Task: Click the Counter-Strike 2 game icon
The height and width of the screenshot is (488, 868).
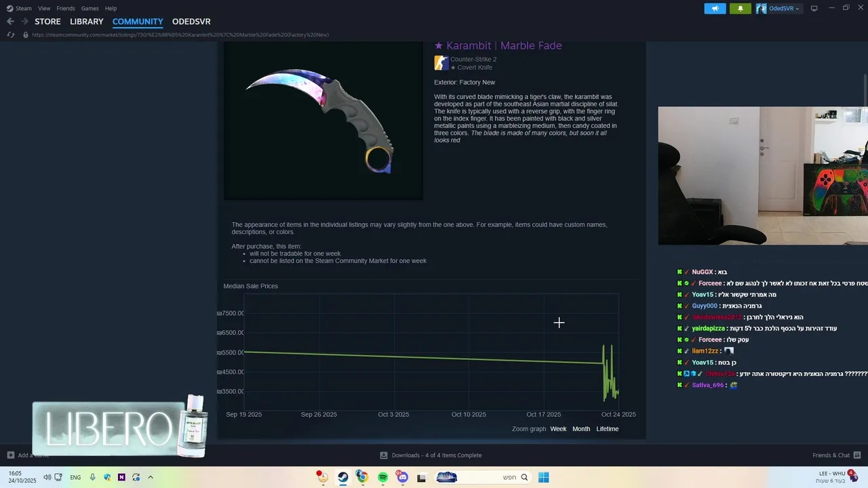Action: tap(441, 63)
